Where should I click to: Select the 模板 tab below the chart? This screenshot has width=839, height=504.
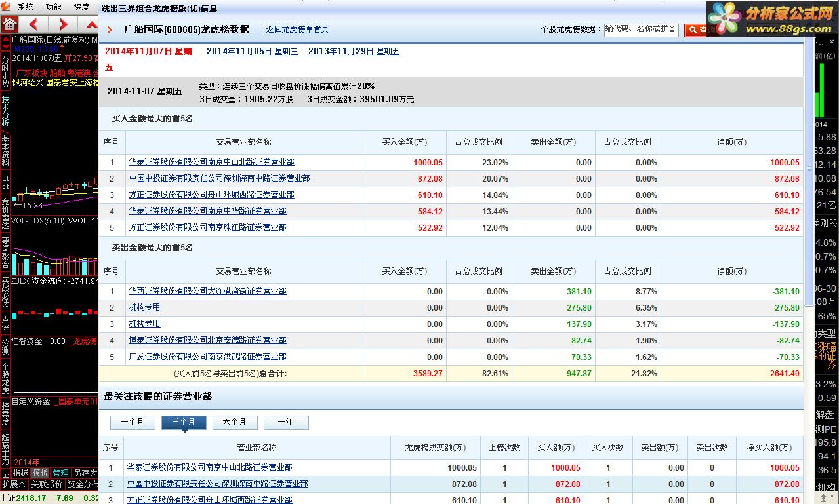coord(41,473)
